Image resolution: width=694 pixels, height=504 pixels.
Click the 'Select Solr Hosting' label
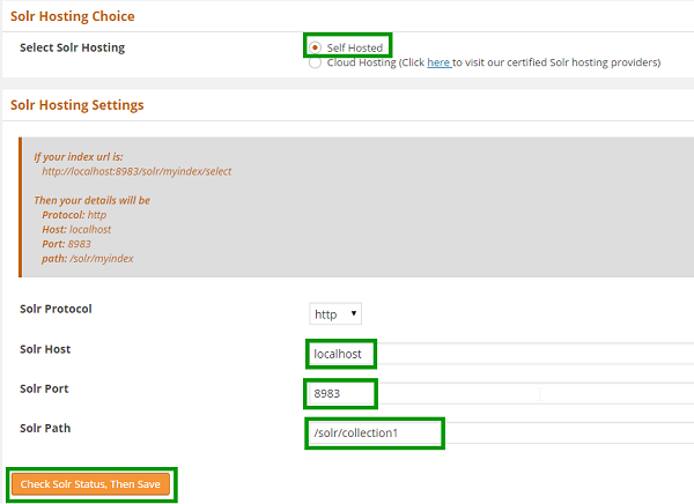point(72,47)
